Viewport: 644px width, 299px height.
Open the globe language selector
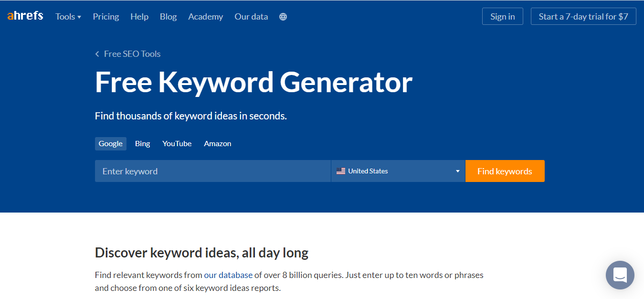coord(283,17)
